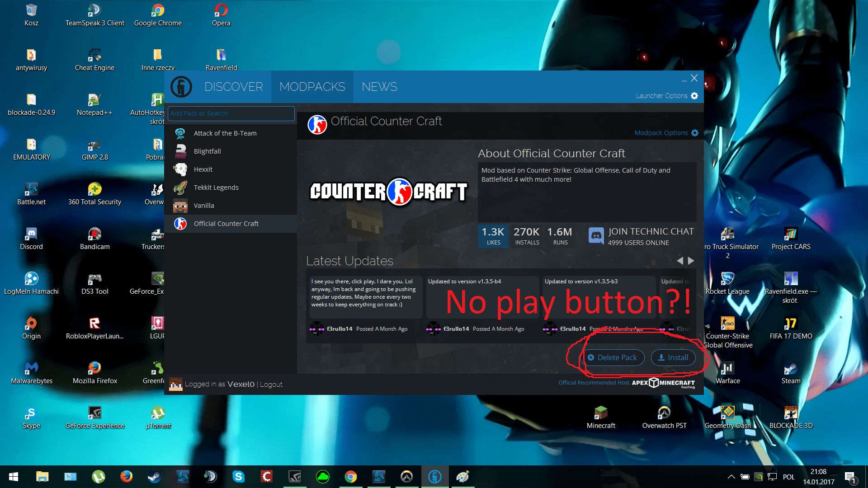Click the Add Pack or Search input field
Image resolution: width=868 pixels, height=488 pixels.
point(231,113)
